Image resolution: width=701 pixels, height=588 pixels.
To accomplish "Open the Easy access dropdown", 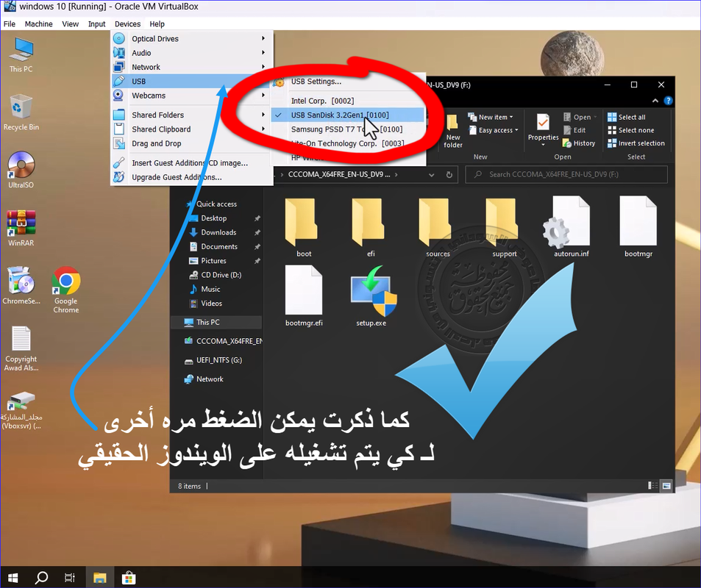I will [x=498, y=130].
